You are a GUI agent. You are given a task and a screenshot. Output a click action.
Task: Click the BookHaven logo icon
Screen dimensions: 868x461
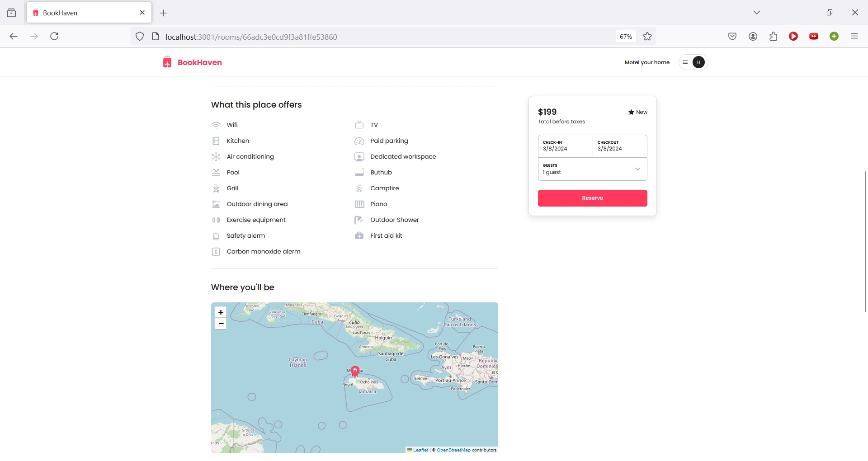point(167,62)
